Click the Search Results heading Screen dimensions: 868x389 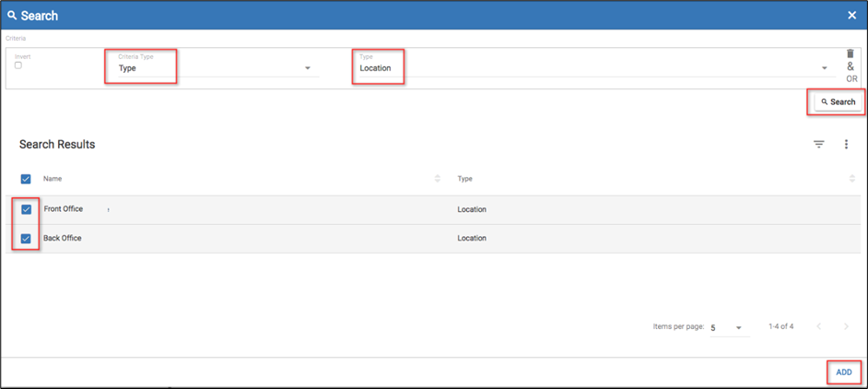(x=57, y=144)
